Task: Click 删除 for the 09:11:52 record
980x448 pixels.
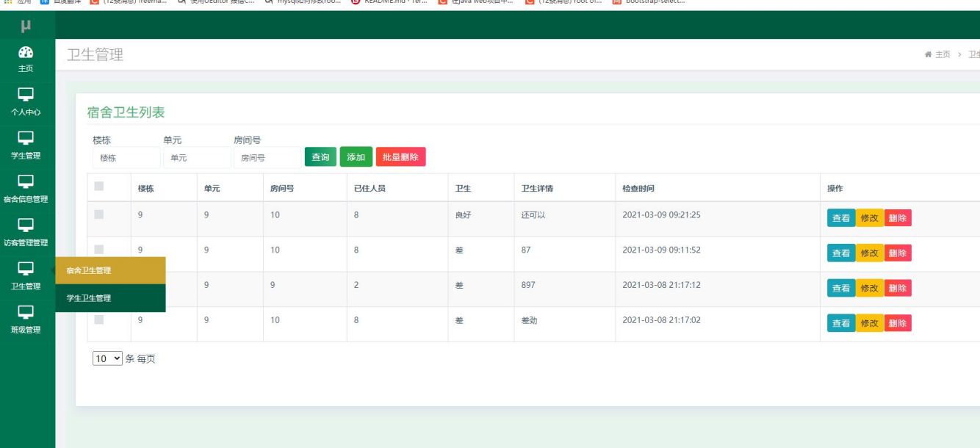Action: tap(898, 253)
